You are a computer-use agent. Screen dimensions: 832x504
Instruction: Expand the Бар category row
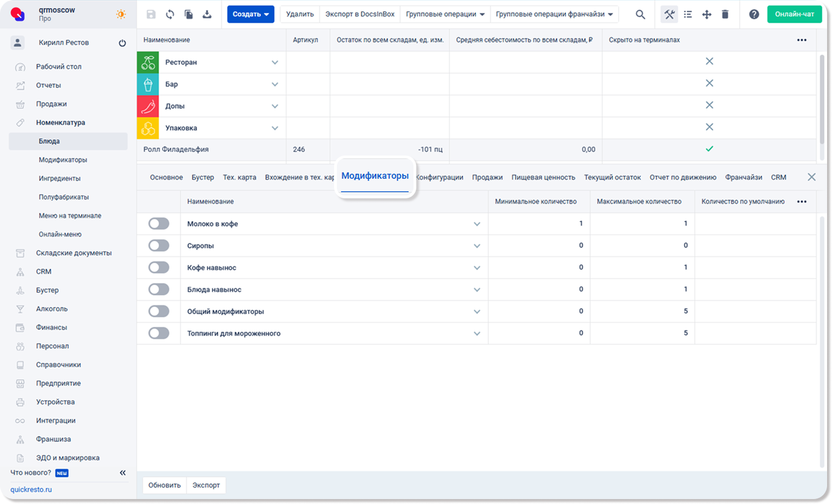275,84
